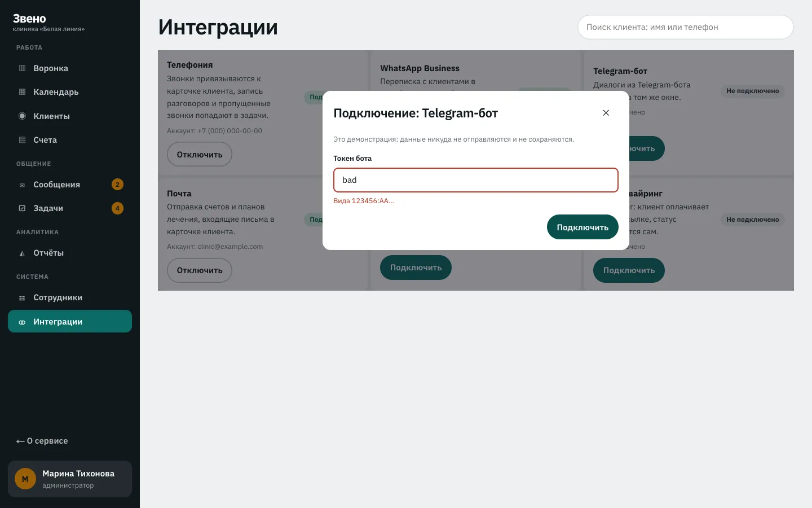Click the Воронка funnel icon in sidebar

[22, 68]
